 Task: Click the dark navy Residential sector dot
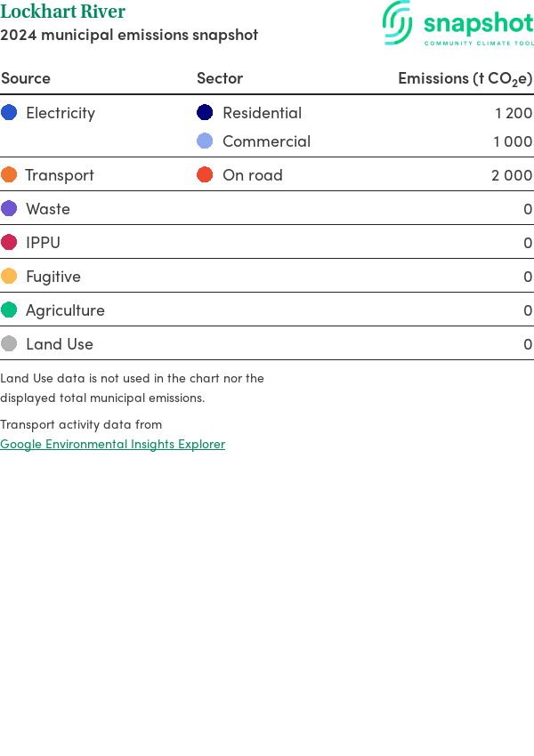pyautogui.click(x=205, y=113)
